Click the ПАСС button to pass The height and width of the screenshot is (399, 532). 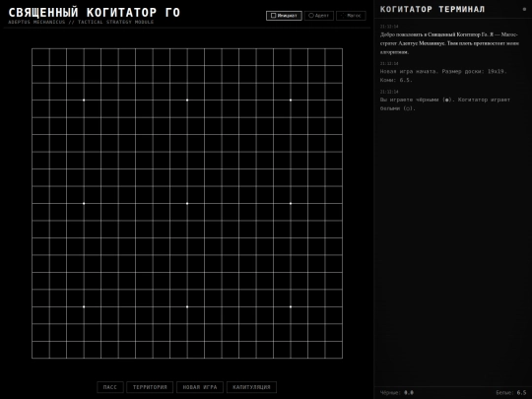[110, 387]
